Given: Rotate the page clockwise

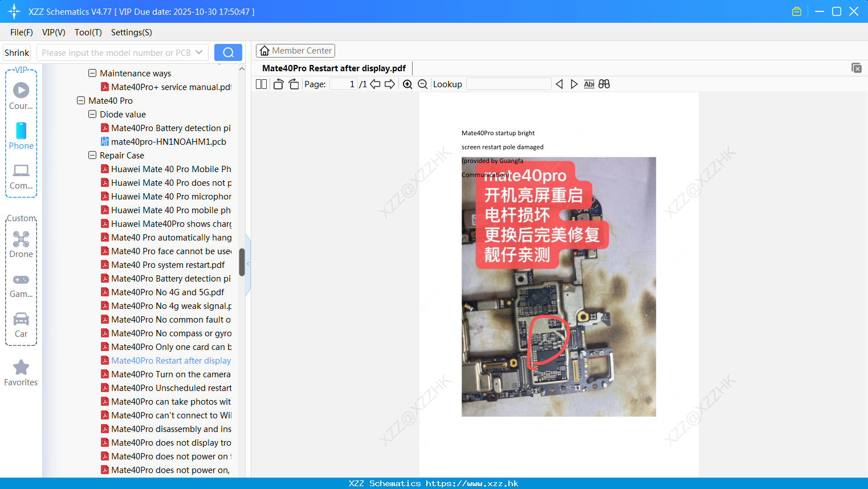Looking at the screenshot, I should (294, 84).
